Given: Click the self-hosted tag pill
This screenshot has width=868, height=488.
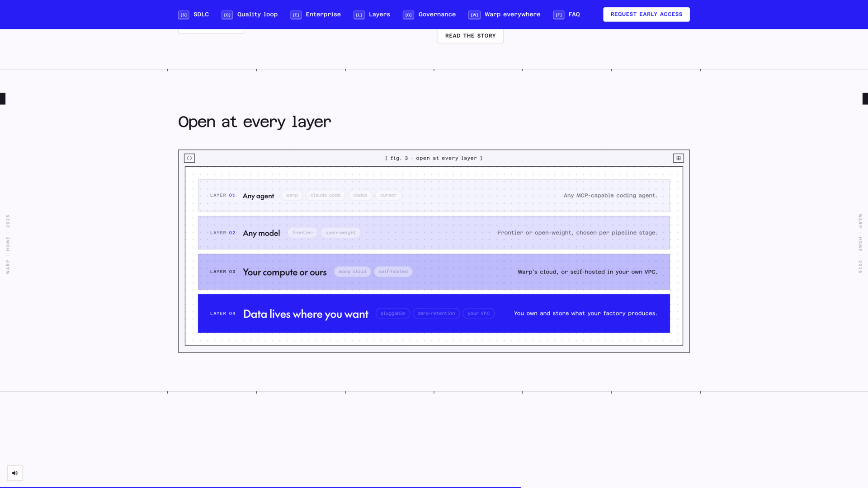Looking at the screenshot, I should tap(393, 272).
